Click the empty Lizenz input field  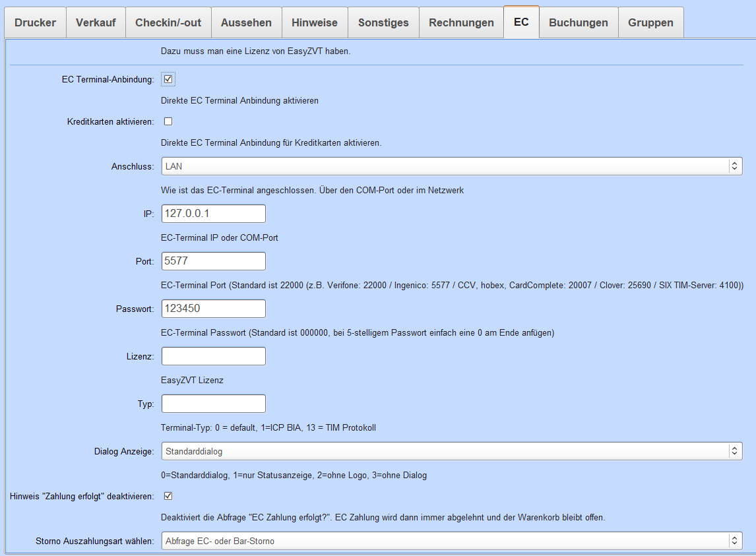coord(213,356)
